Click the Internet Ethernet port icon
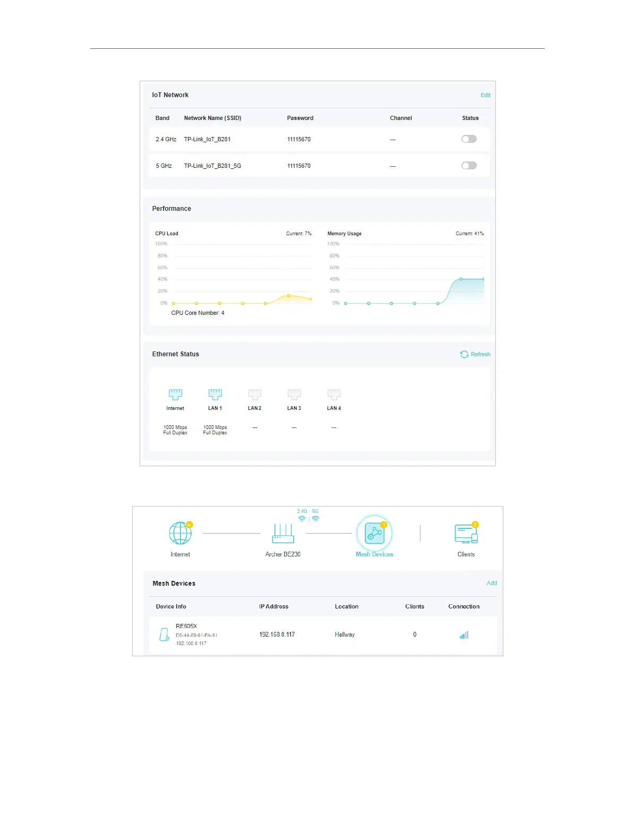The image size is (635, 840). 175,394
